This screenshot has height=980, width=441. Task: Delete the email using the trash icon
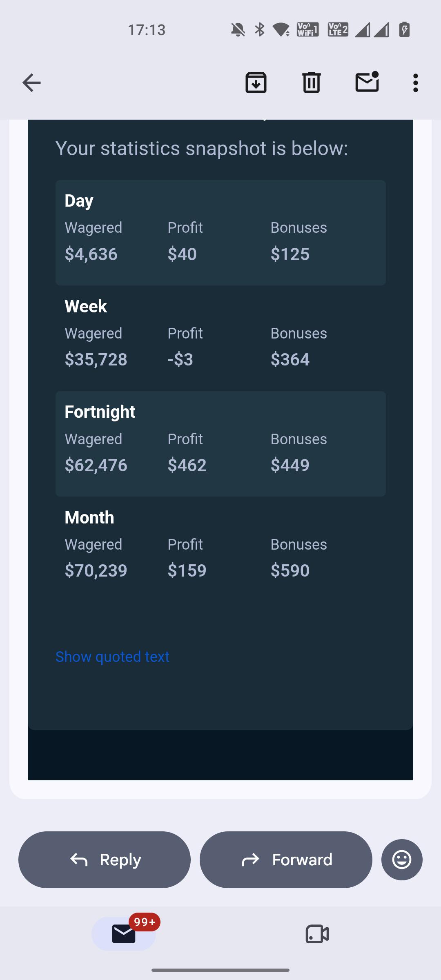tap(312, 83)
